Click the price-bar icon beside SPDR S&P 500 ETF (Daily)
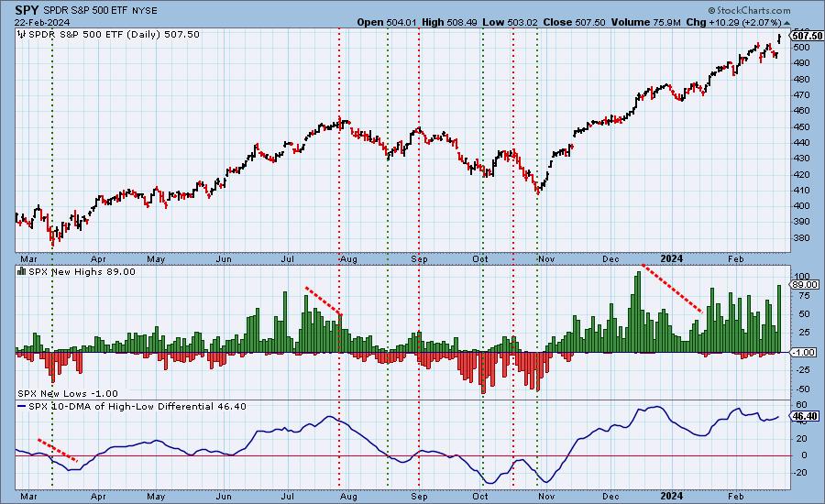825x504 pixels. click(22, 35)
